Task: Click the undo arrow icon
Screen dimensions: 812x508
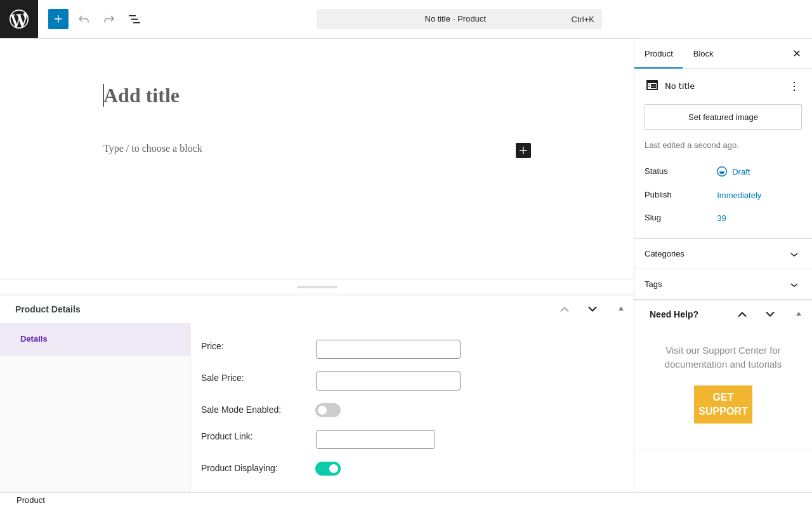Action: 84,19
